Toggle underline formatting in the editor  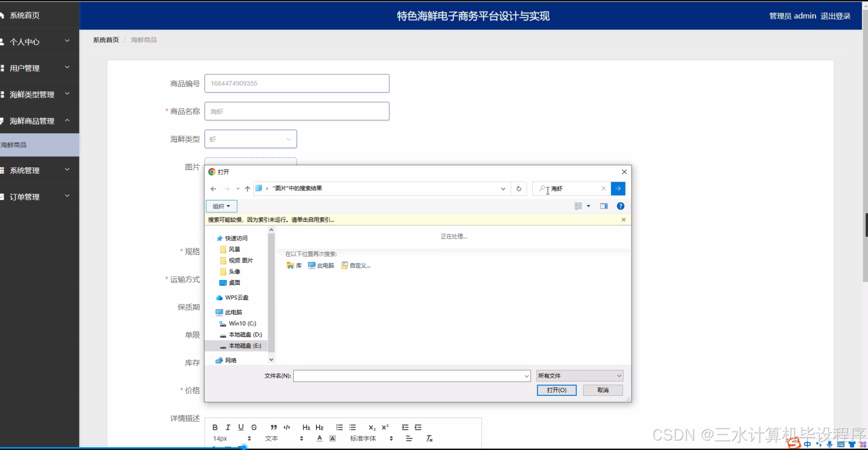(x=241, y=427)
